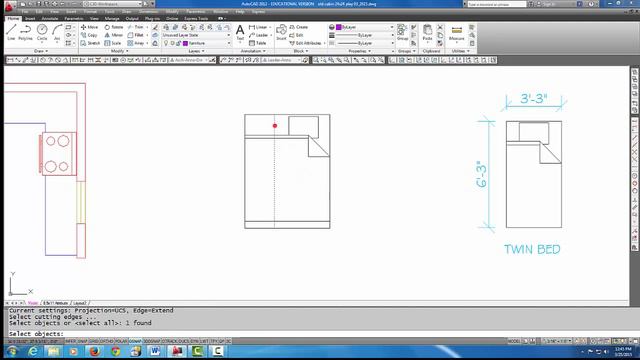
Task: Switch to the Output ribbon tab
Action: [132, 18]
